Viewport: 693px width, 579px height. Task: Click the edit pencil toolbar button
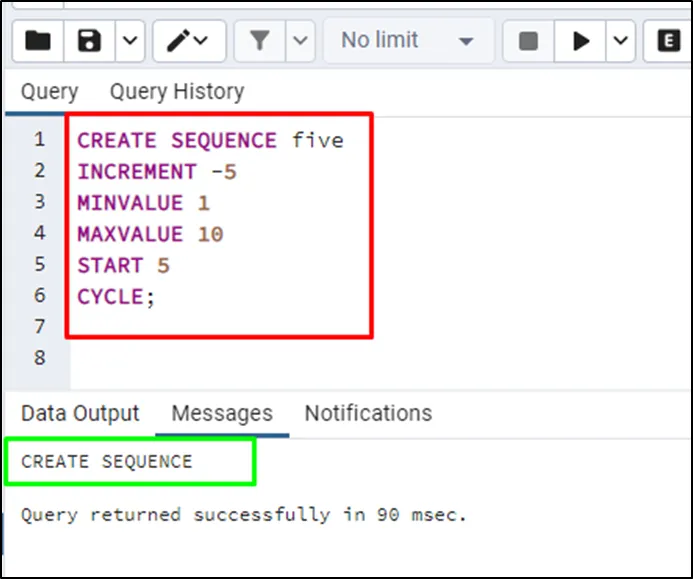click(x=187, y=41)
